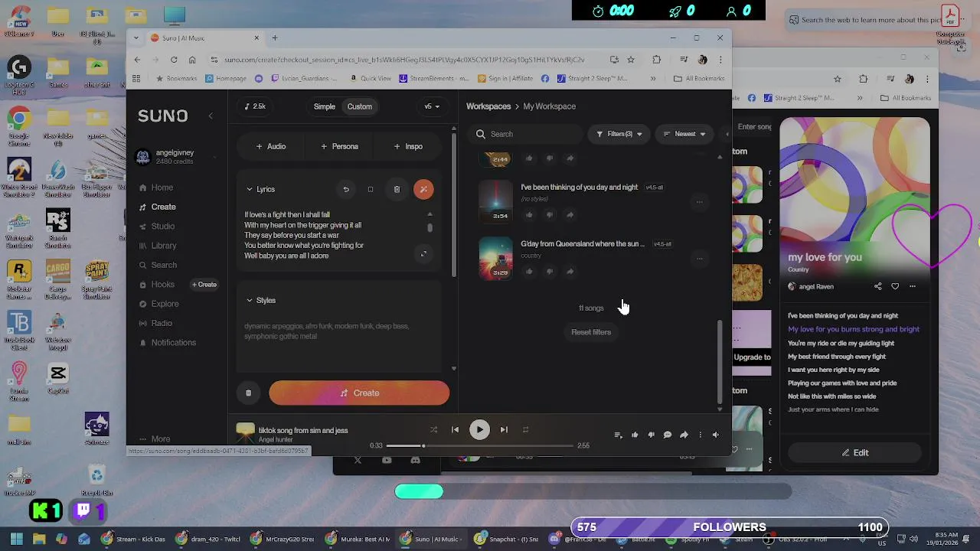Share 'I've been thinking of you' song
The height and width of the screenshot is (551, 980).
(570, 215)
